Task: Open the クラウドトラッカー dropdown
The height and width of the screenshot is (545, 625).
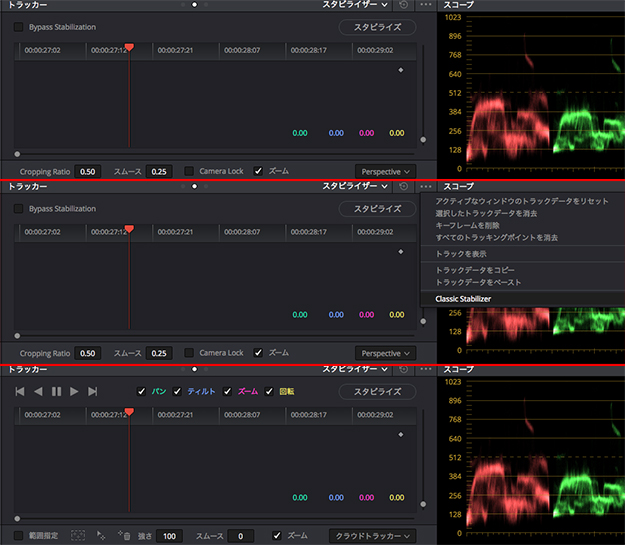Action: tap(374, 536)
